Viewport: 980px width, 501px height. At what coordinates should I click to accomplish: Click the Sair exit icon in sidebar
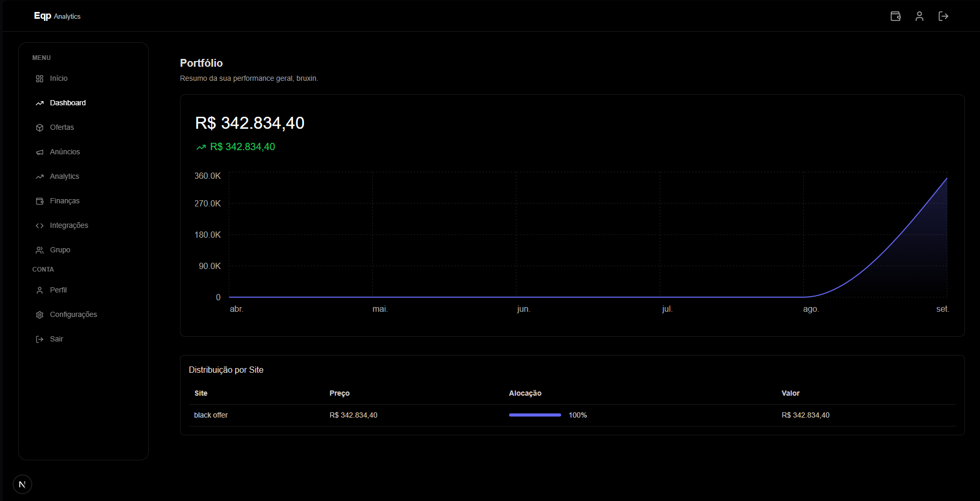coord(40,339)
